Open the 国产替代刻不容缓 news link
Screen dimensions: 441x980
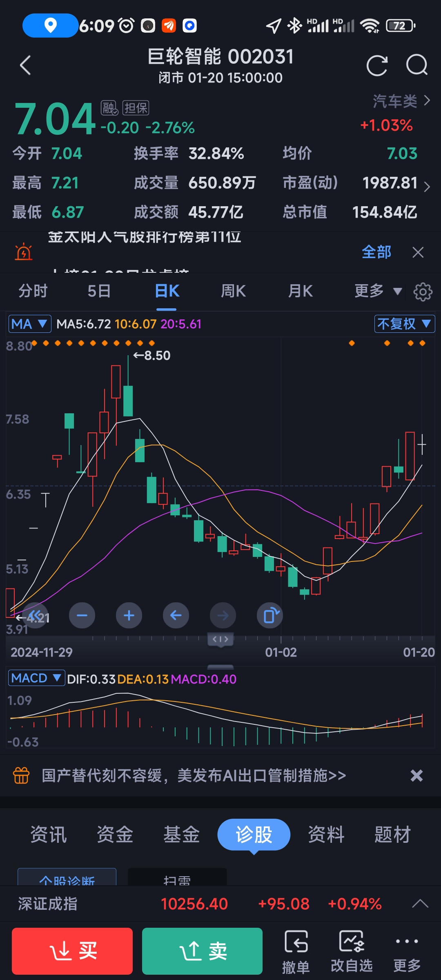pyautogui.click(x=194, y=775)
